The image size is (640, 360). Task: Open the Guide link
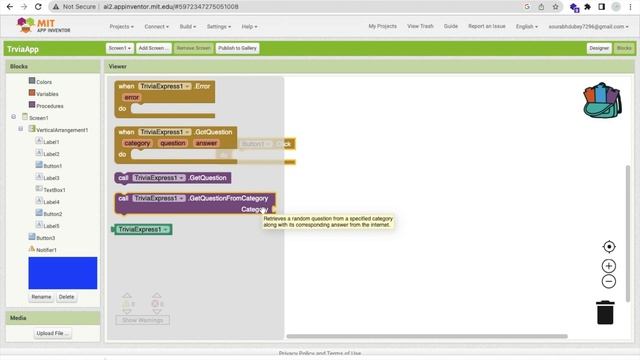tap(451, 26)
